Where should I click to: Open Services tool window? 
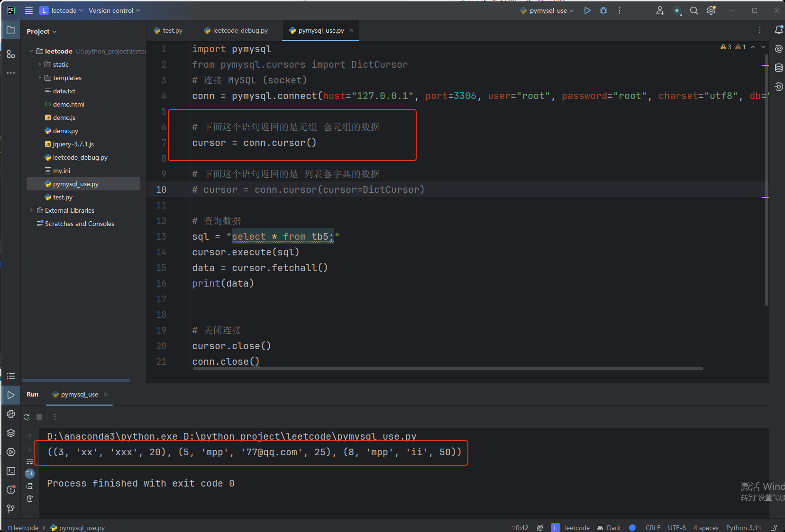tap(11, 452)
